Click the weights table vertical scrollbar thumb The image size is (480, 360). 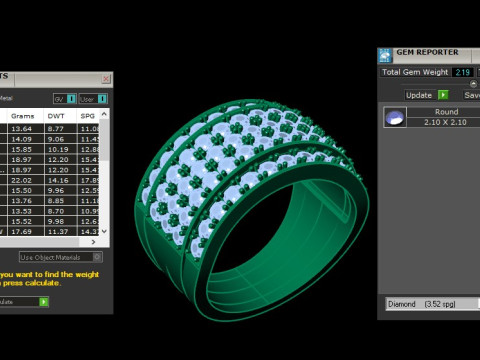(104, 139)
